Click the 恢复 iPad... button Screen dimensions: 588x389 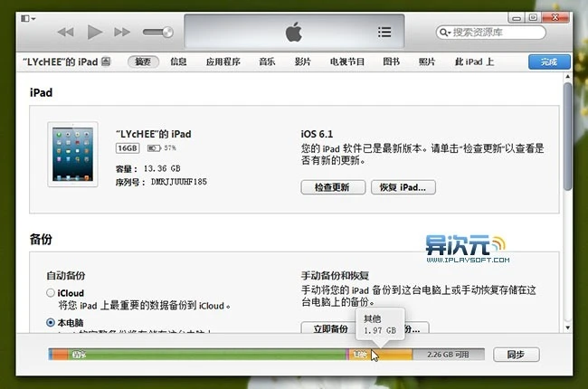point(403,187)
